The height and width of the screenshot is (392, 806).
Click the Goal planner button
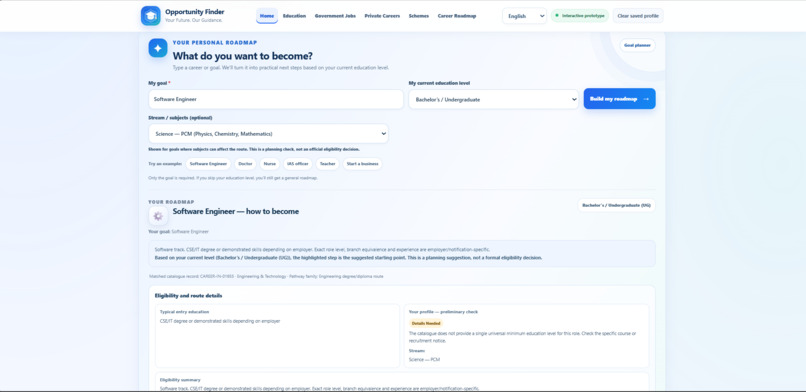pos(637,45)
